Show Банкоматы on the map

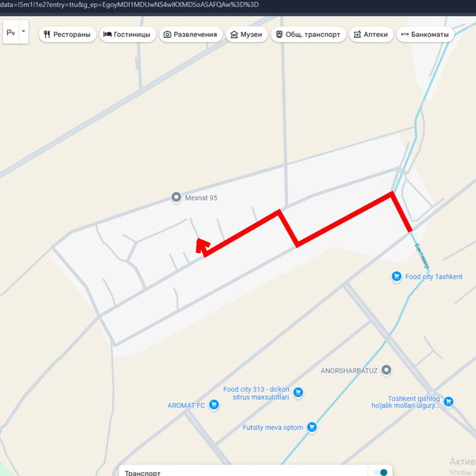pos(425,34)
